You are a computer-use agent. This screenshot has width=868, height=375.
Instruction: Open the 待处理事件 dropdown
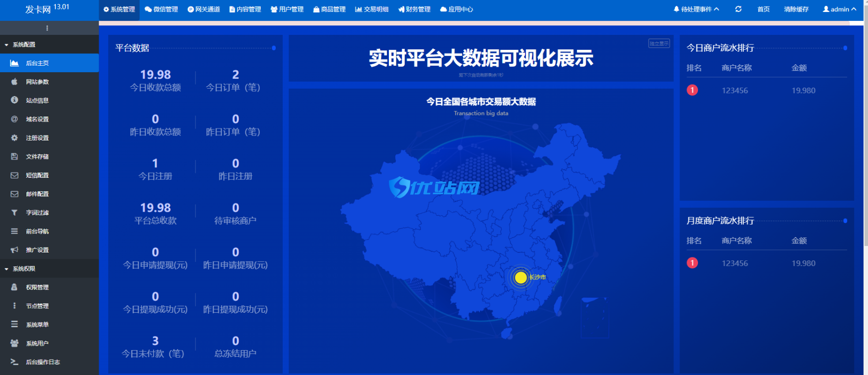[x=696, y=9]
